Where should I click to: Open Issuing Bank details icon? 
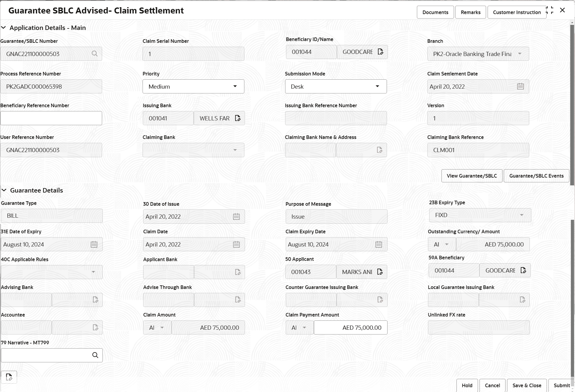pyautogui.click(x=238, y=118)
